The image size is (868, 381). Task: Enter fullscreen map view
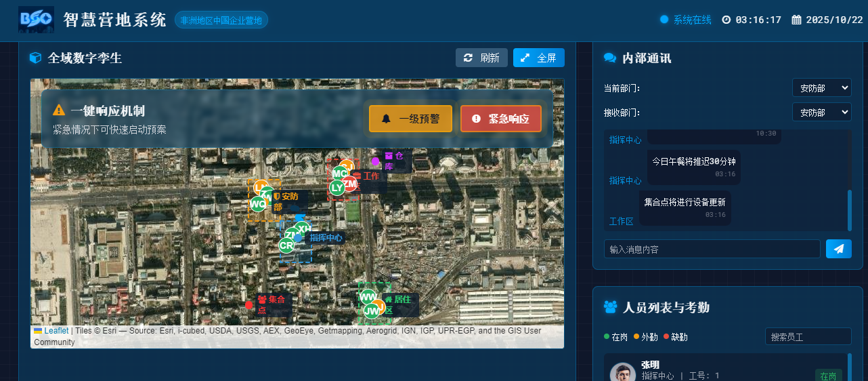point(538,58)
